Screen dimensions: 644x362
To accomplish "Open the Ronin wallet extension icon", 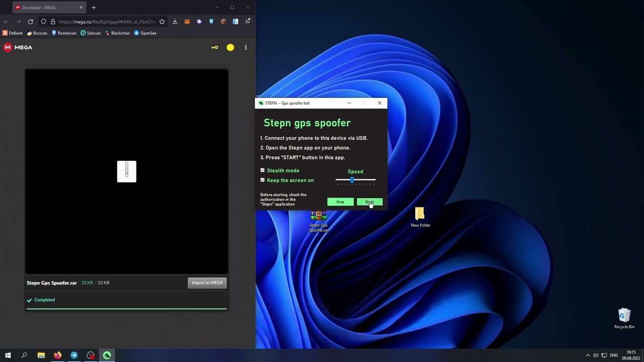I will (x=211, y=22).
